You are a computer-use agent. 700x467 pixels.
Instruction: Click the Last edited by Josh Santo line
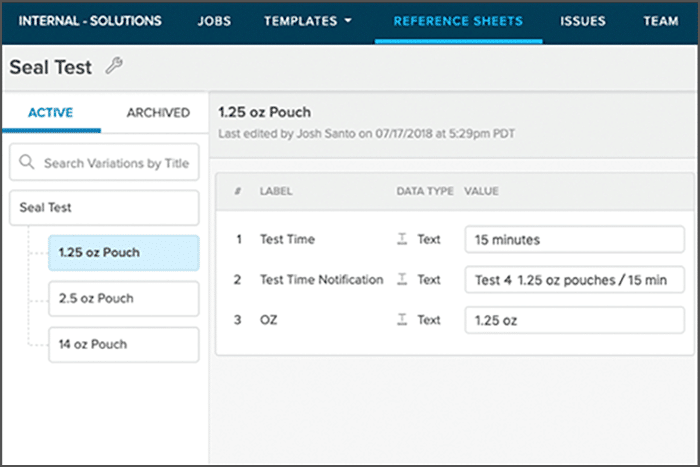[x=366, y=133]
